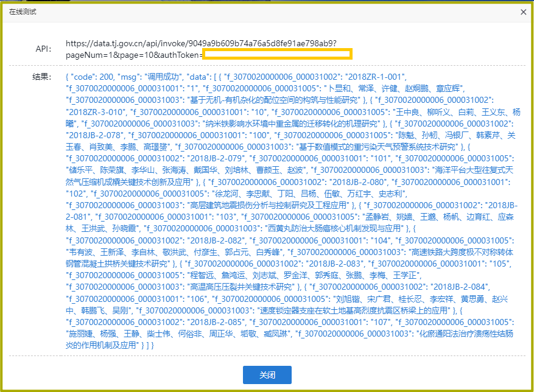
Task: Select the 调用成功 message in the response
Action: tap(152, 78)
